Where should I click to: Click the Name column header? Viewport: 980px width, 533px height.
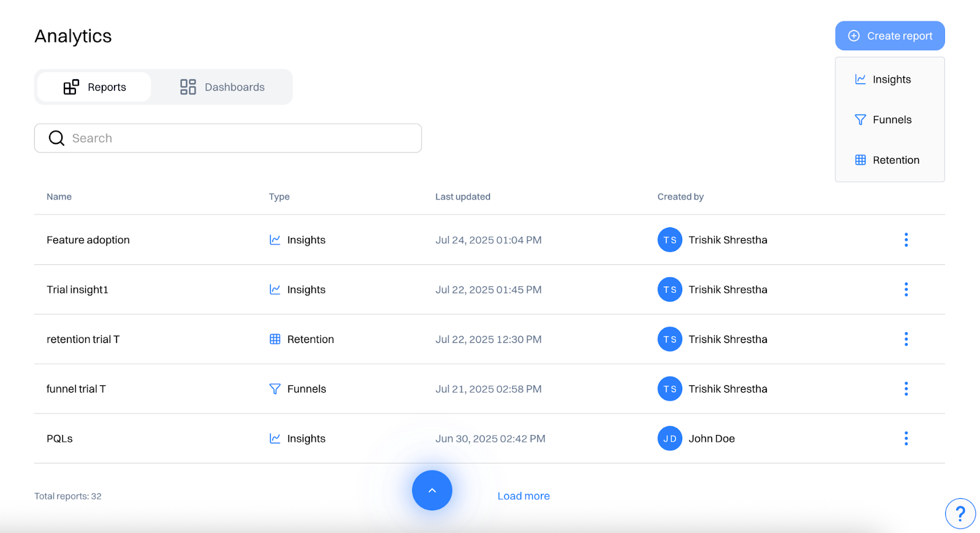click(59, 197)
